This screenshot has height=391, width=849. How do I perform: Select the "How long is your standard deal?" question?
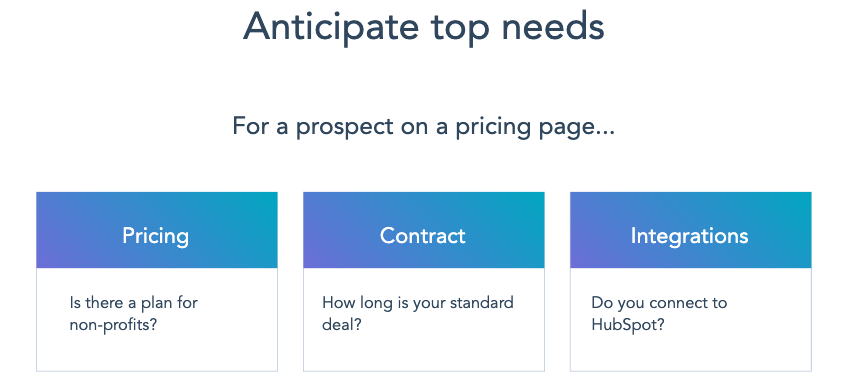pos(417,314)
